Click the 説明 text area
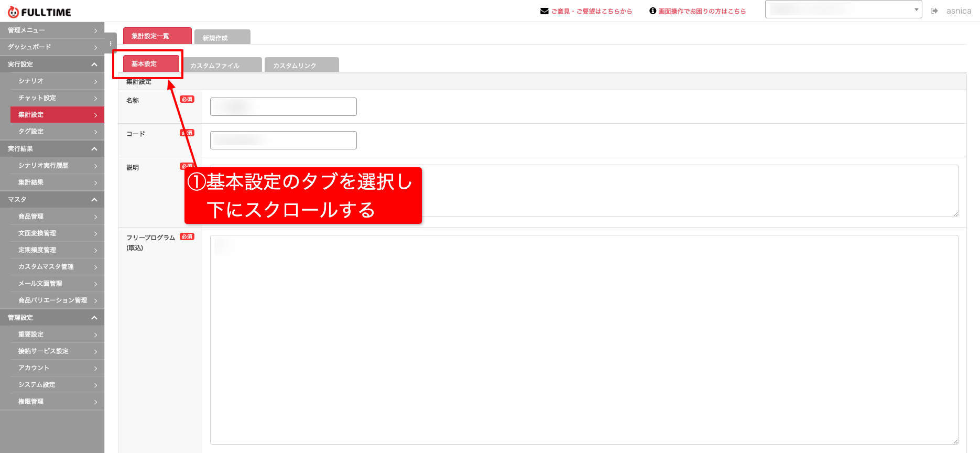 click(584, 191)
